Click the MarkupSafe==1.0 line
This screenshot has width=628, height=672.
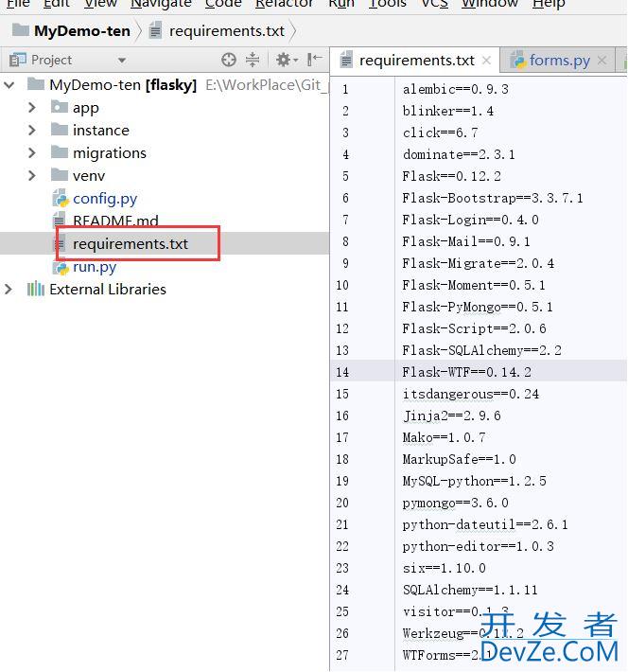(x=460, y=459)
